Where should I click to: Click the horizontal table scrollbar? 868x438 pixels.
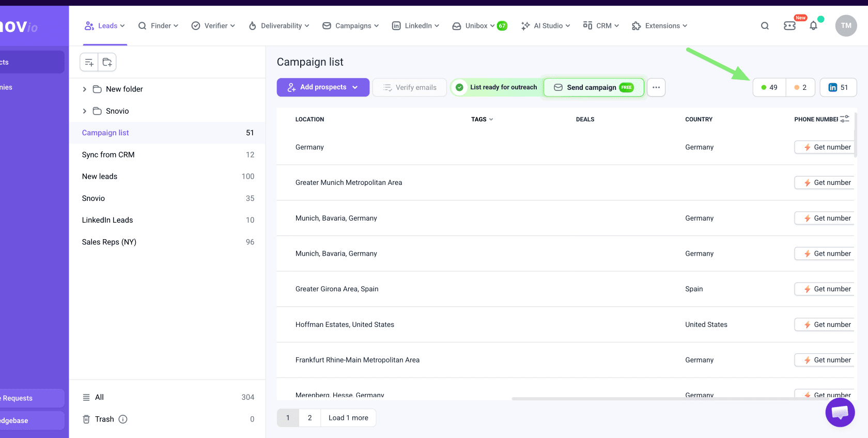(x=672, y=399)
